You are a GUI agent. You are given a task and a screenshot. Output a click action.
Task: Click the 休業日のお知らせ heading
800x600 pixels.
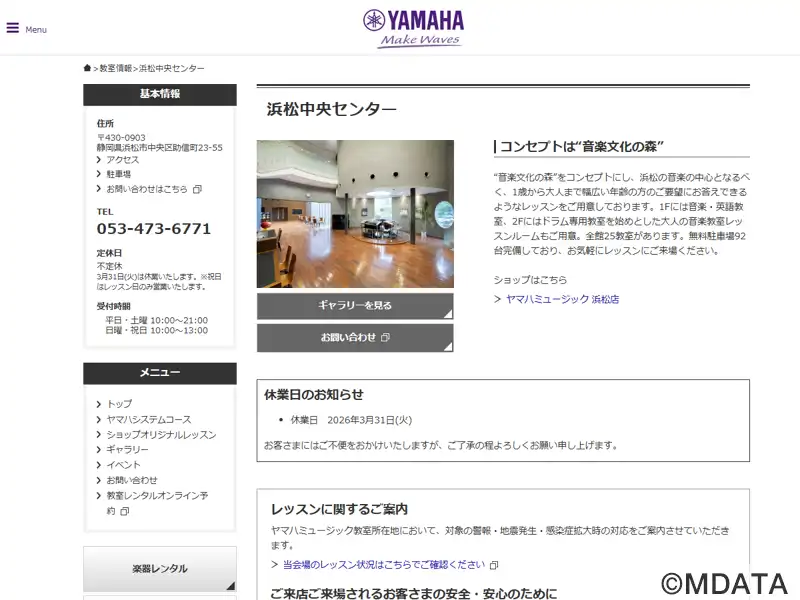(314, 394)
